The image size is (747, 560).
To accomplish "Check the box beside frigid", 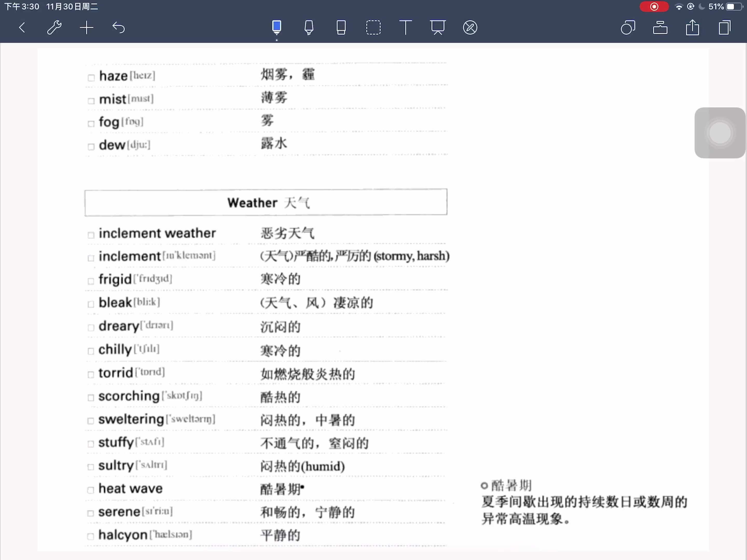I will coord(91,281).
